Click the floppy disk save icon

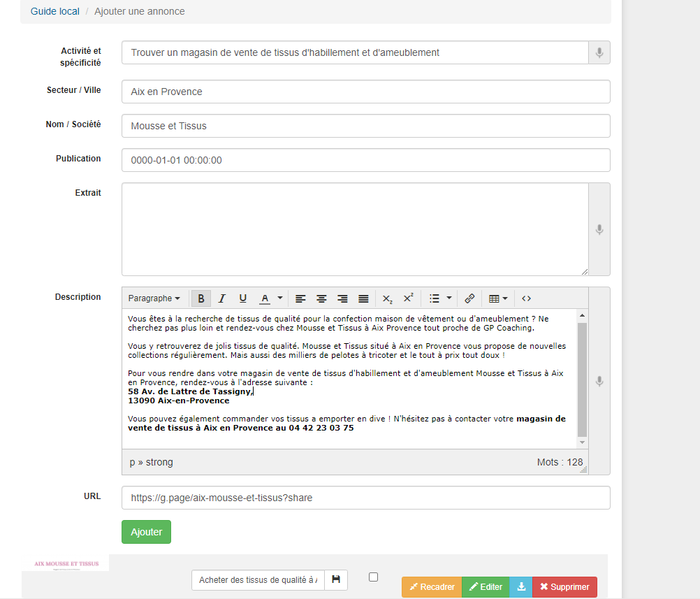[335, 579]
